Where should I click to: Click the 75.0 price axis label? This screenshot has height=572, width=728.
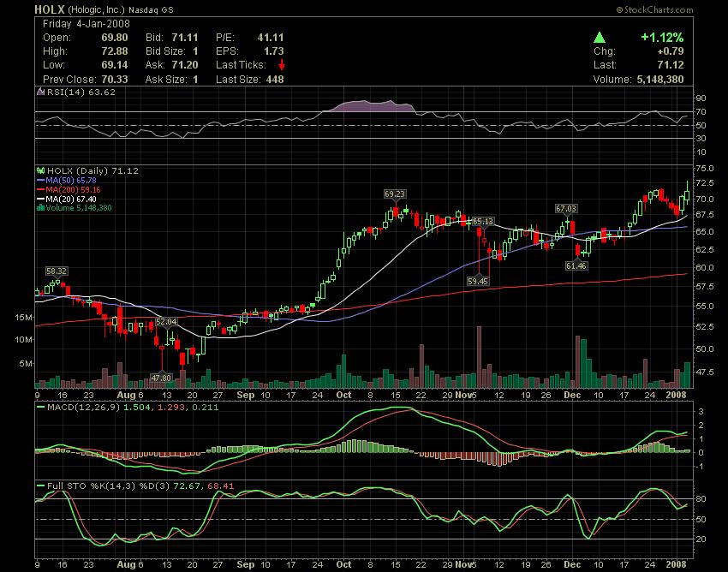tap(704, 168)
